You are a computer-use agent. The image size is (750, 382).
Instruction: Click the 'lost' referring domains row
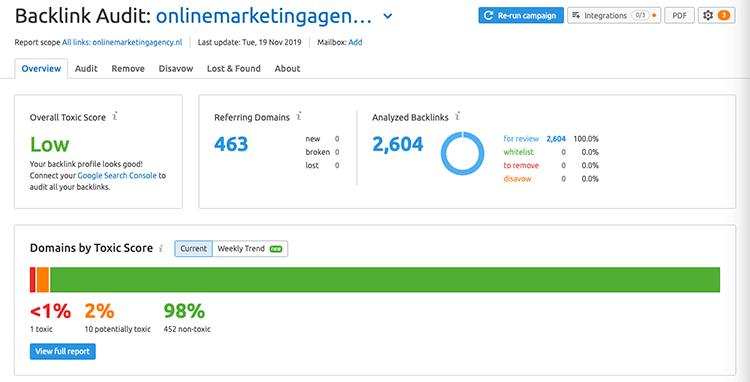(322, 165)
